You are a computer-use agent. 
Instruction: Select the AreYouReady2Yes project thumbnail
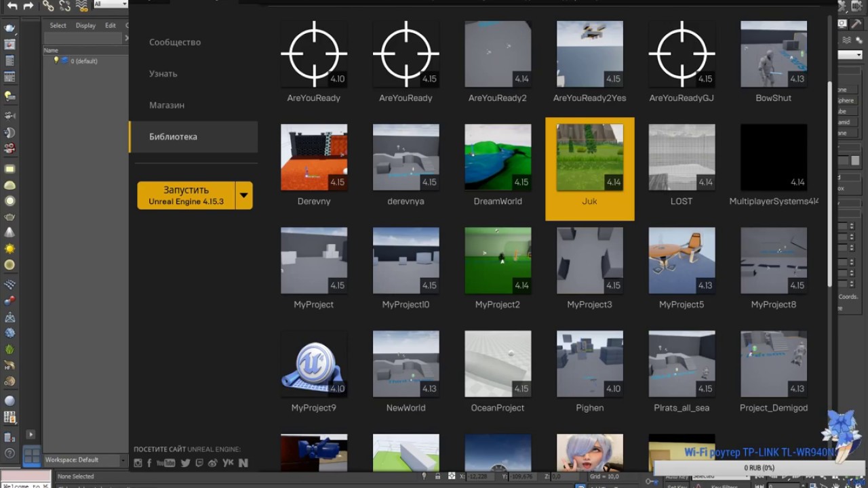pos(590,54)
